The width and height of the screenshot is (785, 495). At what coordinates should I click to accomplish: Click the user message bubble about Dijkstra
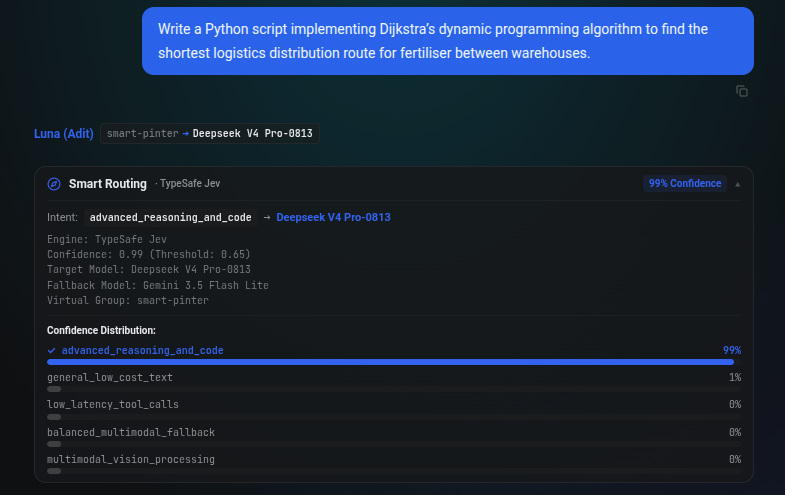point(448,41)
